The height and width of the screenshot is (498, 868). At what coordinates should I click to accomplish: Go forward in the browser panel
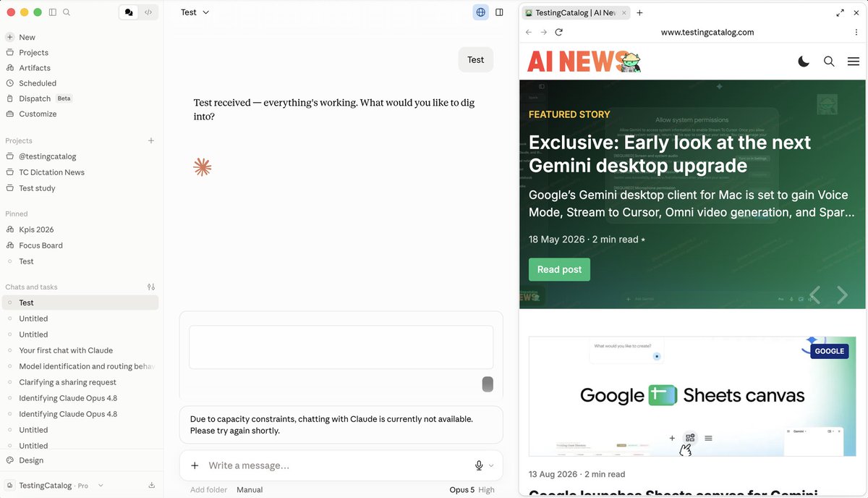click(x=544, y=32)
